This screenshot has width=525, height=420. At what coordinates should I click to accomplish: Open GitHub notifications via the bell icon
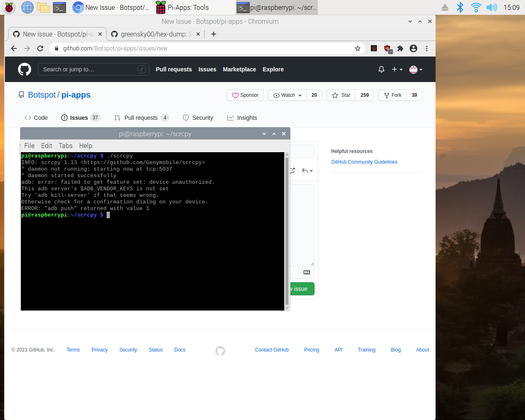coord(381,69)
